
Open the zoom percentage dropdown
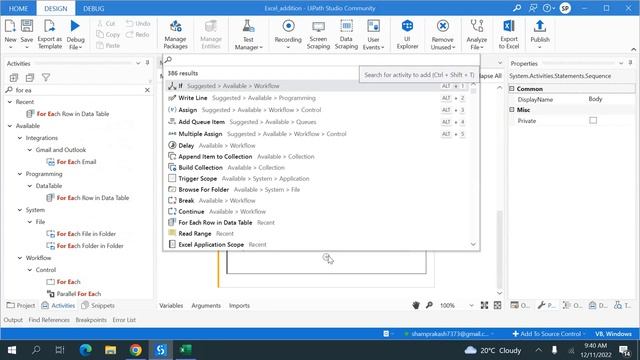(x=471, y=305)
